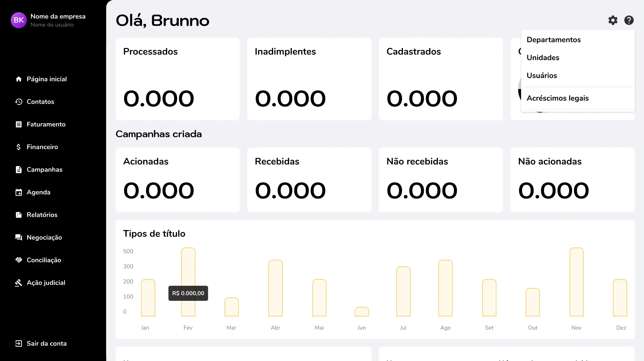Click the R$ 0.000,00 chart tooltip
Viewport: 644px width, 361px height.
click(188, 293)
